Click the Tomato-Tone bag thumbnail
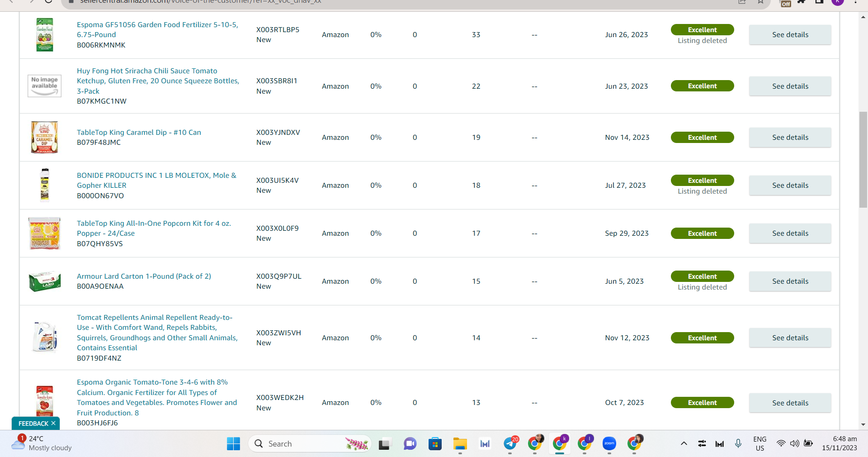868x457 pixels. pos(44,401)
